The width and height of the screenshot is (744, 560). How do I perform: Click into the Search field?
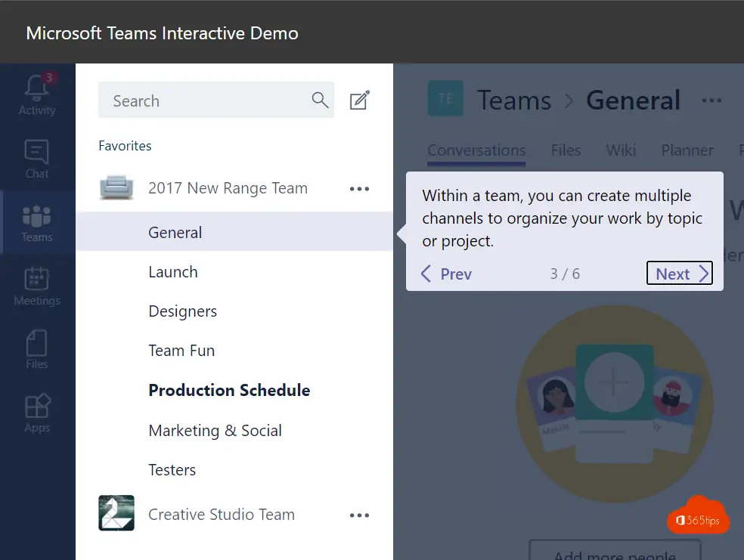tap(216, 100)
